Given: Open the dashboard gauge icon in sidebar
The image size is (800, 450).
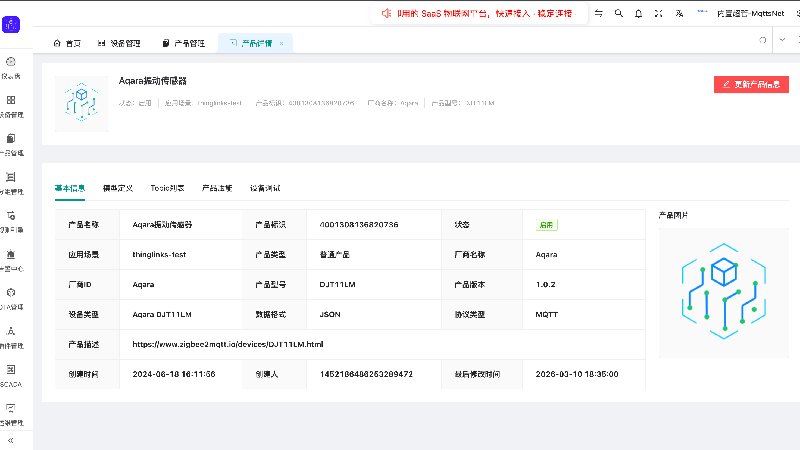Looking at the screenshot, I should click(x=11, y=62).
